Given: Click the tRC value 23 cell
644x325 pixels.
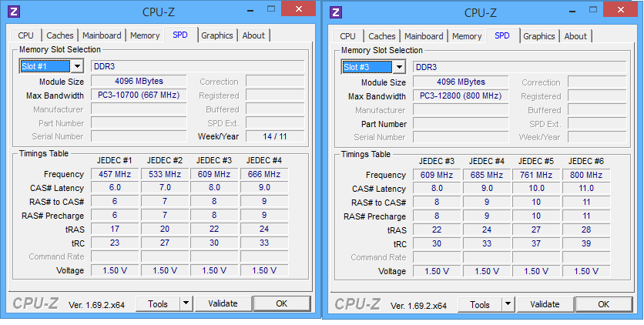Looking at the screenshot, I should (x=115, y=243).
